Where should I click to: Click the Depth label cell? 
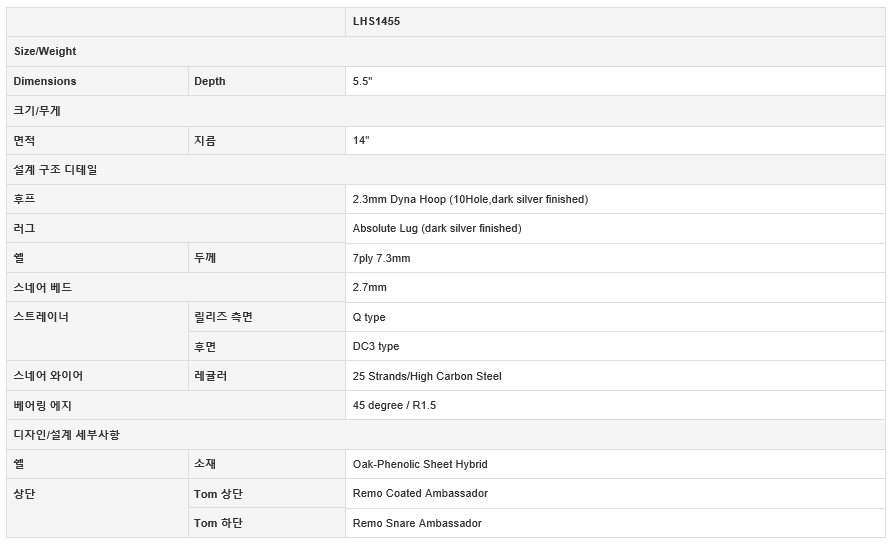pos(267,81)
